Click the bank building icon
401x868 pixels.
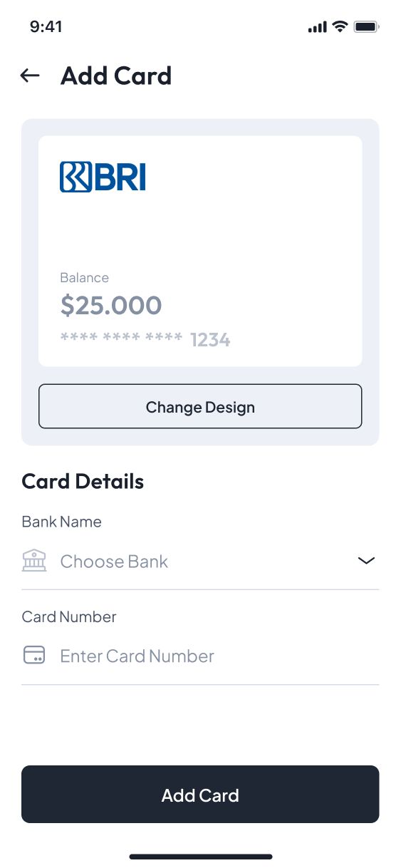[x=34, y=561]
